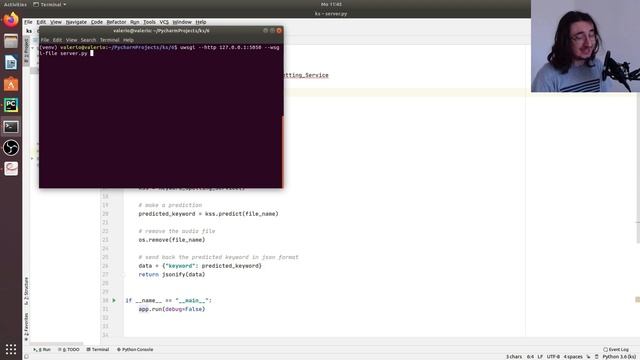The width and height of the screenshot is (640, 360).
Task: Click the data keyword dictionary line
Action: [200, 266]
